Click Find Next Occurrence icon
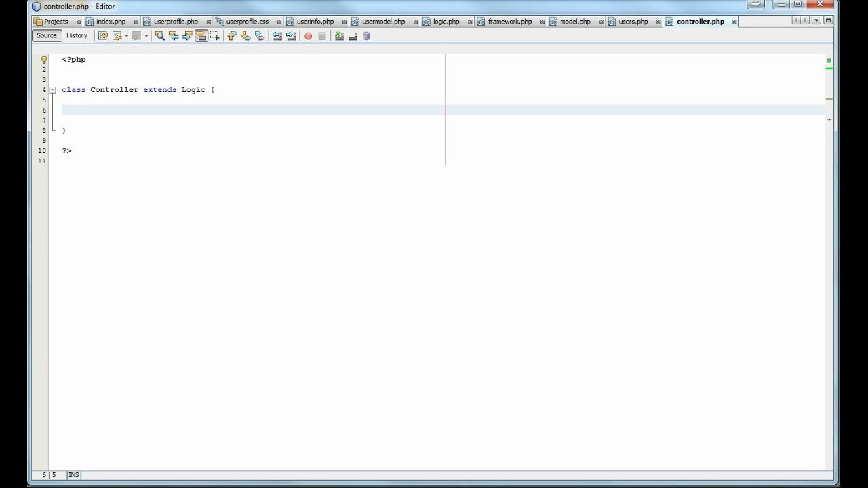The width and height of the screenshot is (868, 488). point(187,35)
